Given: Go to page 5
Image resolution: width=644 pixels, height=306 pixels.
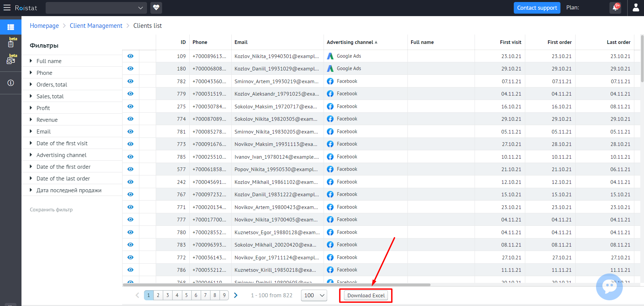Looking at the screenshot, I should [x=187, y=295].
